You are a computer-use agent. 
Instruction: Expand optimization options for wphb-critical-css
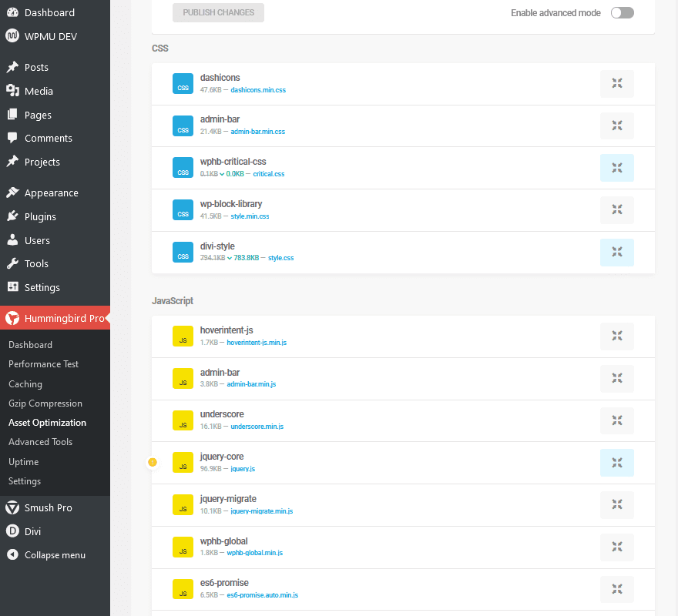616,167
